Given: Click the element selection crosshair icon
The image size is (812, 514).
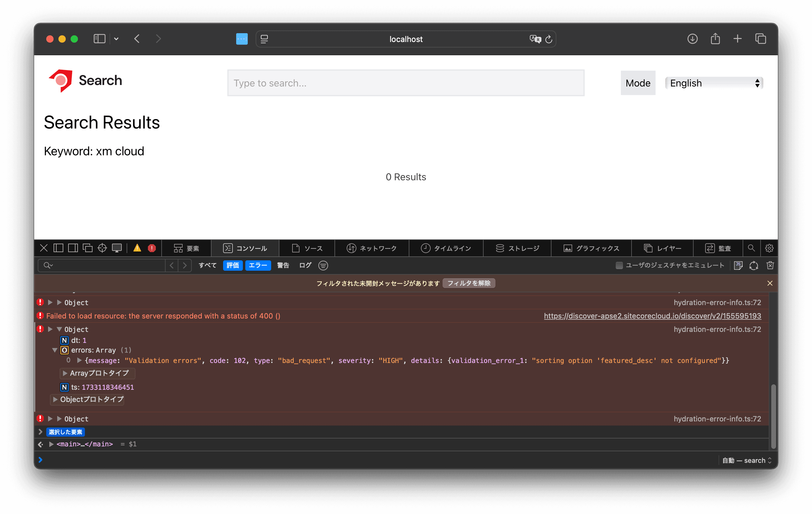Looking at the screenshot, I should click(x=102, y=248).
